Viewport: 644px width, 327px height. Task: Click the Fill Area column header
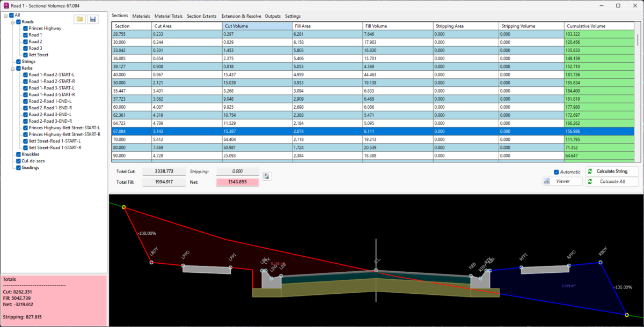click(327, 26)
